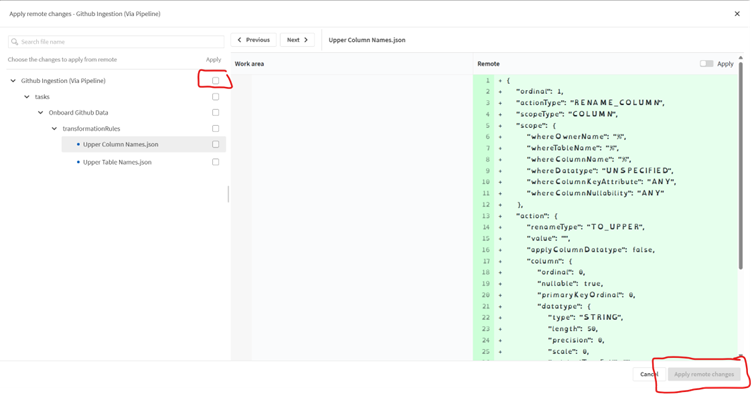Screen dimensions: 752x394
Task: Click the "actionType": "RENAME_COLUMN" line
Action: tap(590, 103)
